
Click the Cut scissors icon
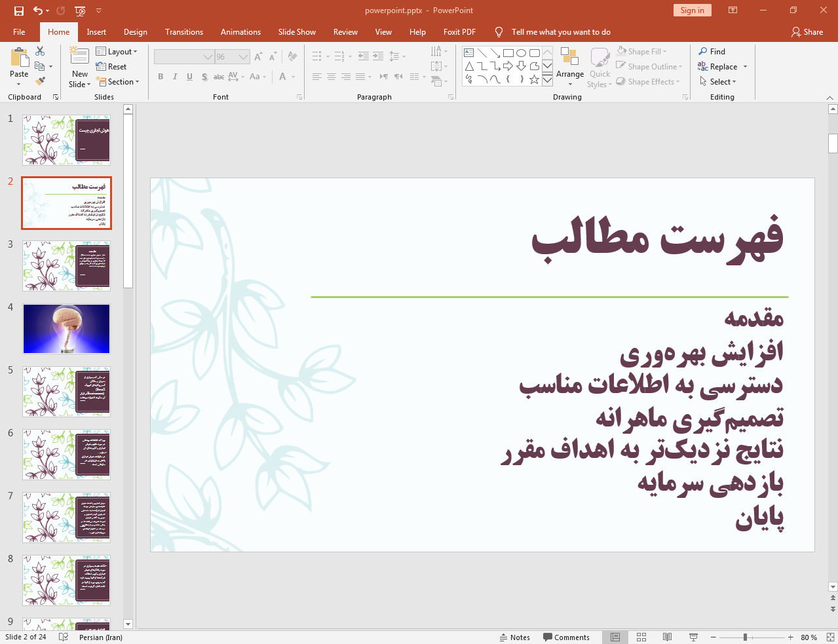pos(40,51)
